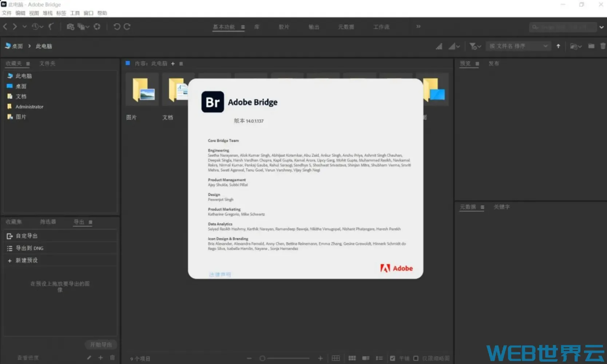Screen dimensions: 607x364
Task: Select 文档 in favorites
Action: pyautogui.click(x=21, y=96)
